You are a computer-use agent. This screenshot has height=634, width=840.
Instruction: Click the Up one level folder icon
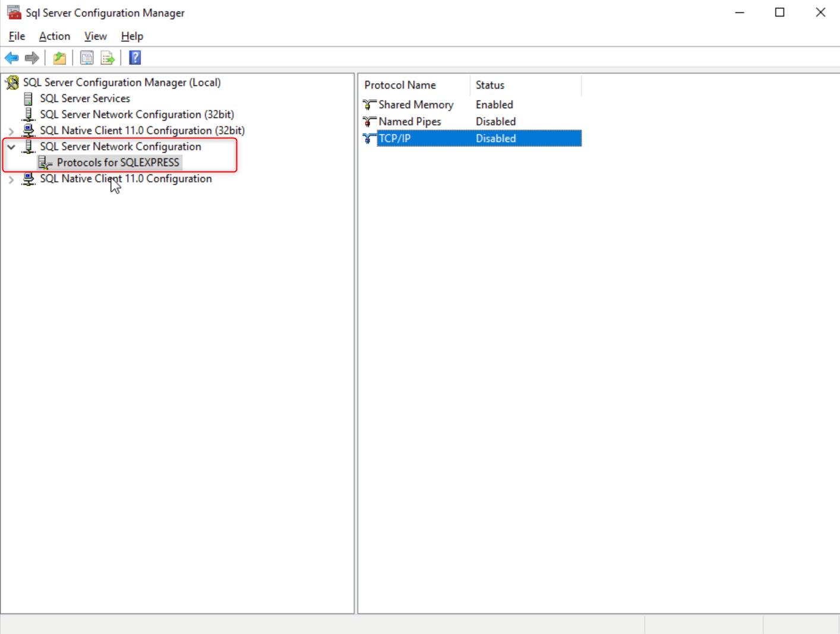tap(59, 58)
